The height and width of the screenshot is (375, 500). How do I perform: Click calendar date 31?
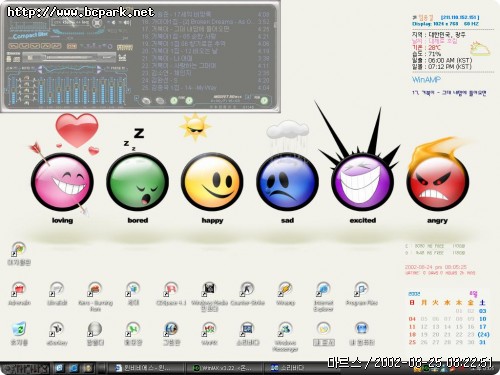tap(483, 342)
